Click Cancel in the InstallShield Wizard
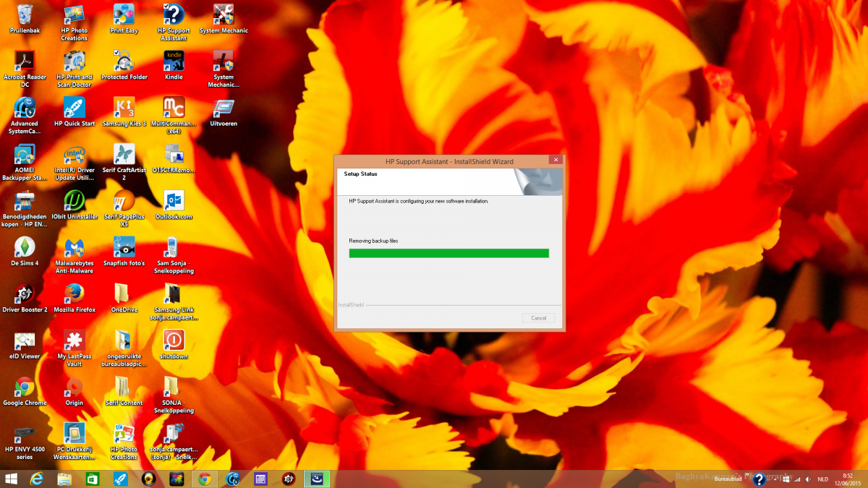Image resolution: width=868 pixels, height=488 pixels. [538, 318]
